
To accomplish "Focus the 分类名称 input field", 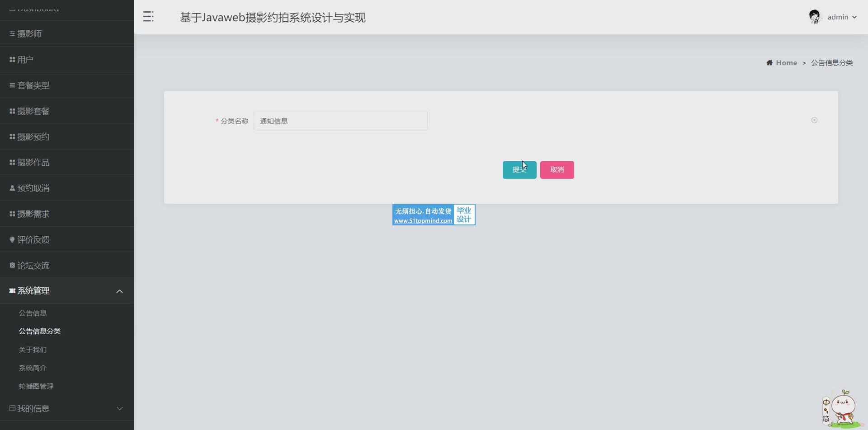I will [x=340, y=121].
